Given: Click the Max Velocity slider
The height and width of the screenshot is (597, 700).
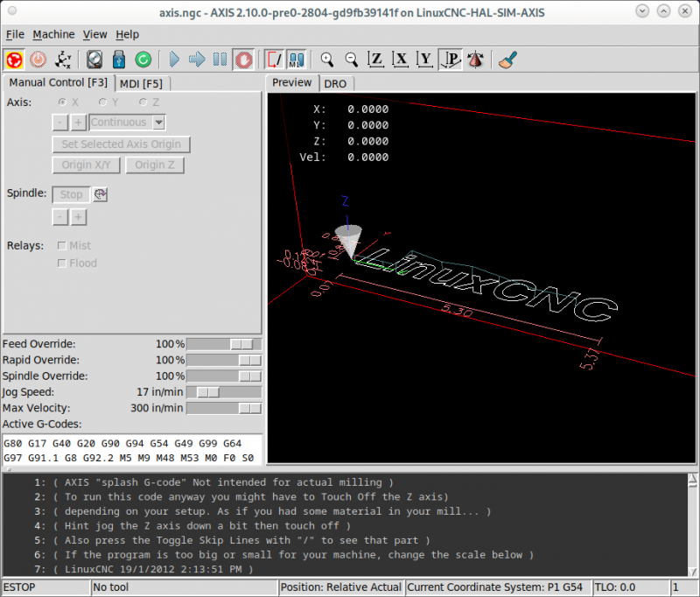Looking at the screenshot, I should pos(224,408).
